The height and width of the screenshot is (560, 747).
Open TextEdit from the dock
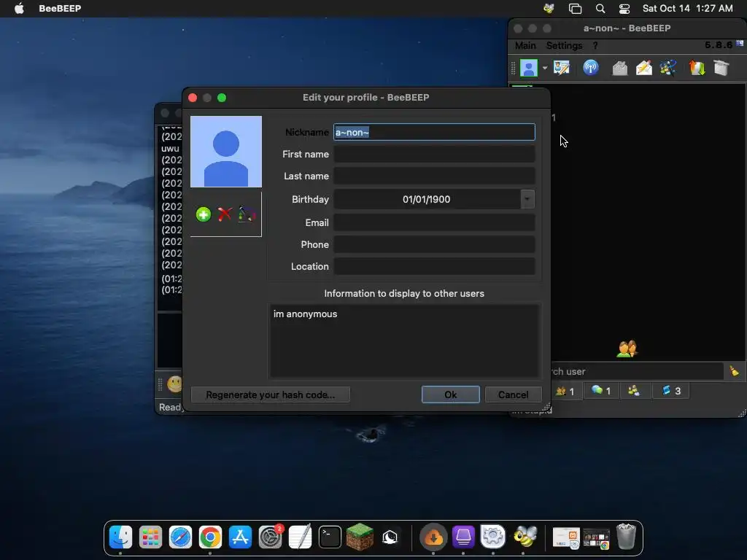[300, 537]
